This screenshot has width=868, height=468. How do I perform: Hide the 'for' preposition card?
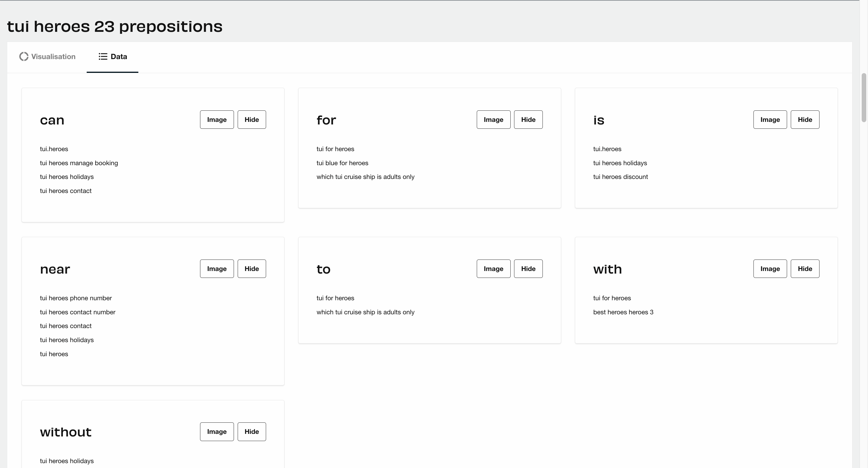tap(528, 120)
